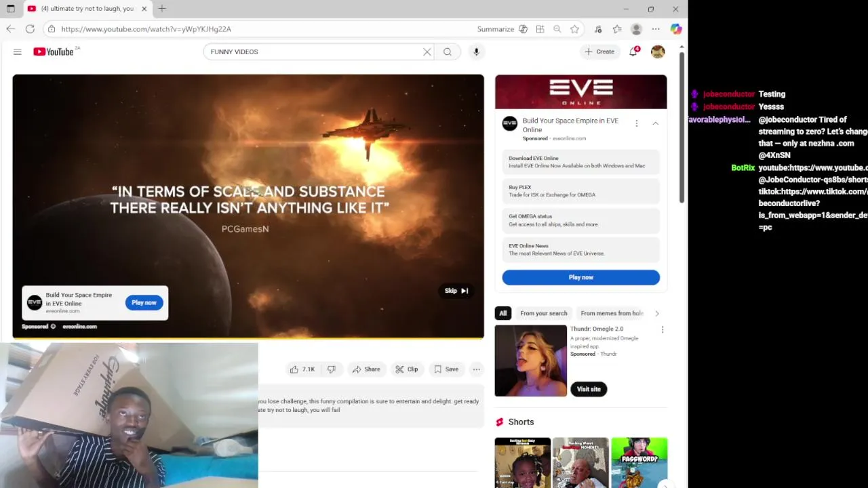Click the ad progress bar
Viewport: 868px width, 488px height.
[x=248, y=337]
